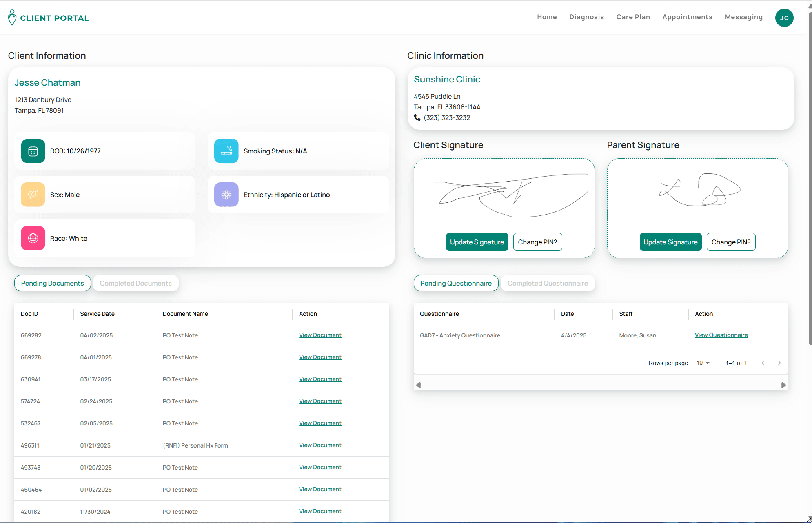
Task: Open the Appointments menu item
Action: click(687, 17)
